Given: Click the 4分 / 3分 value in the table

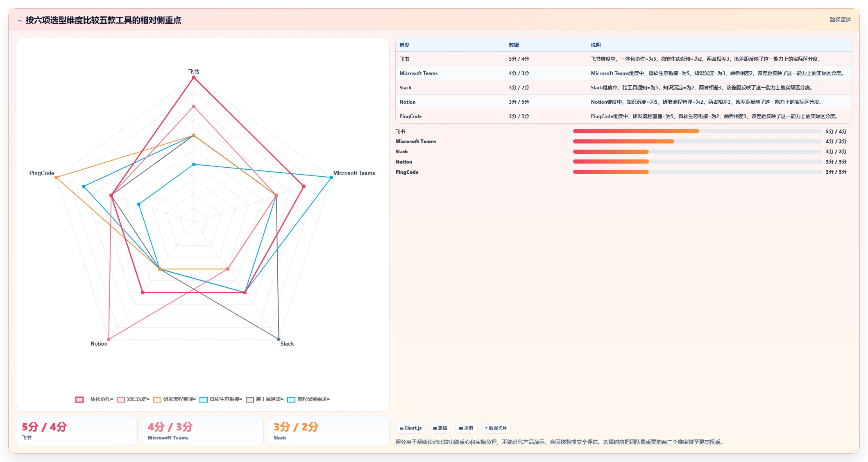Looking at the screenshot, I should (x=519, y=73).
